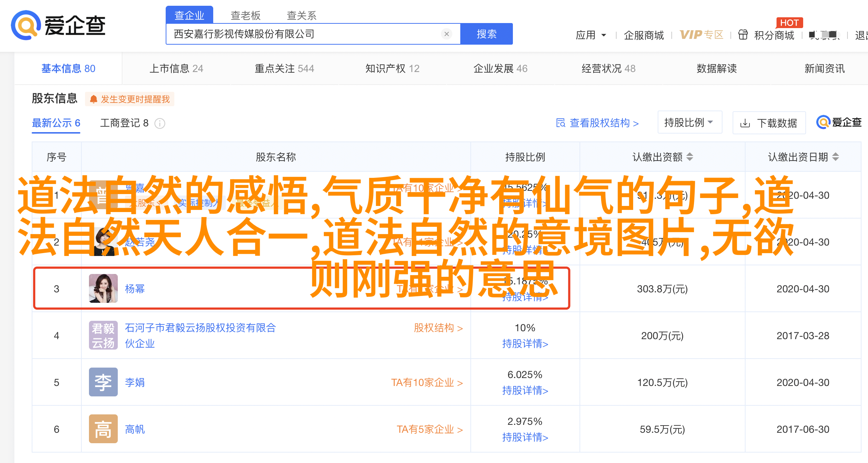Image resolution: width=868 pixels, height=463 pixels.
Task: Open 持股详情 under 2.975%
Action: coord(525,437)
